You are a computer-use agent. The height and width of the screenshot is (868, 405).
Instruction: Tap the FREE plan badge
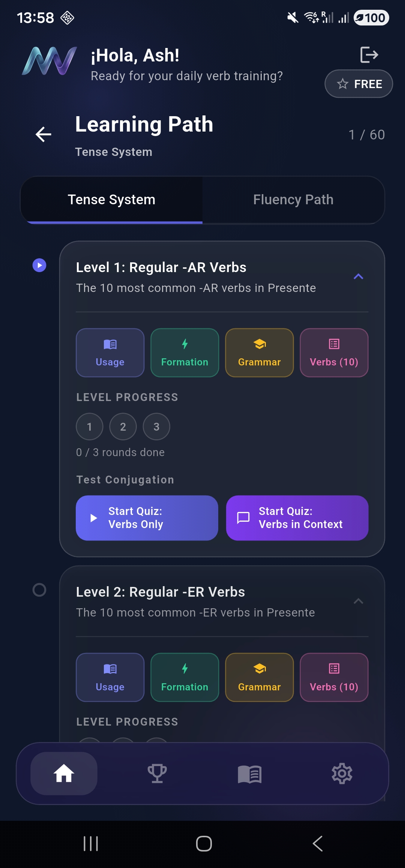(358, 84)
